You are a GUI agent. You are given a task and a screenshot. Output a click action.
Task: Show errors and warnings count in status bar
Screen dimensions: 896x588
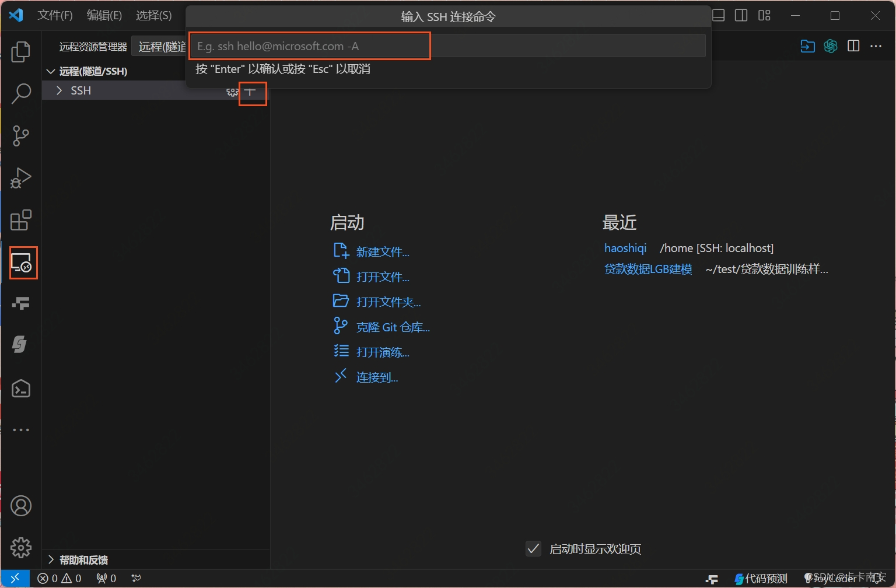pos(59,579)
